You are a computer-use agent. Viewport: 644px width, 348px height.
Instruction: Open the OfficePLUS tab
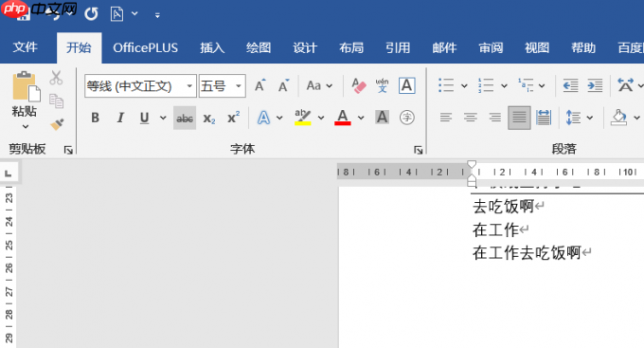pyautogui.click(x=146, y=47)
